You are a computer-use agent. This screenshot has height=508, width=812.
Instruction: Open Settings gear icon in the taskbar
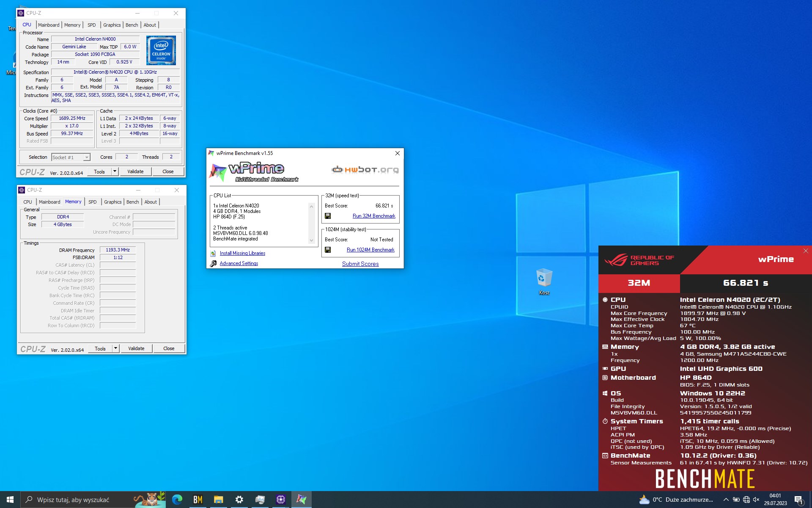coord(239,500)
